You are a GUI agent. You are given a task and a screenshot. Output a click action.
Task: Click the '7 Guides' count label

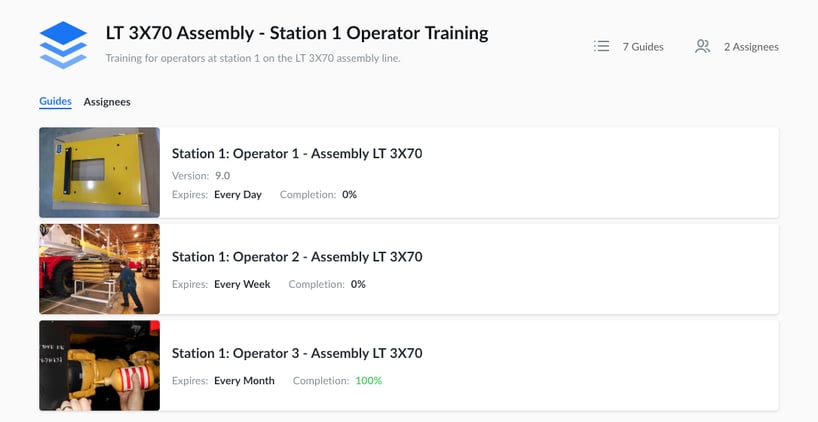(643, 47)
